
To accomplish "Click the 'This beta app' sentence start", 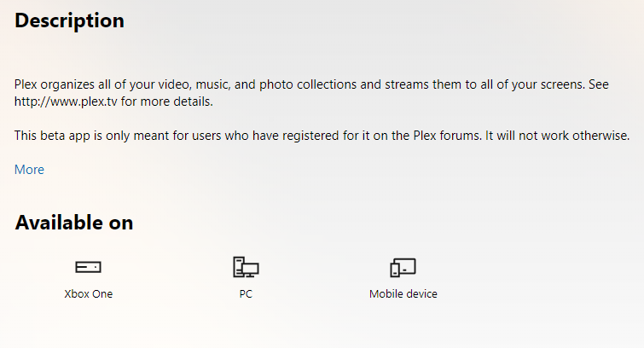I will [x=51, y=136].
